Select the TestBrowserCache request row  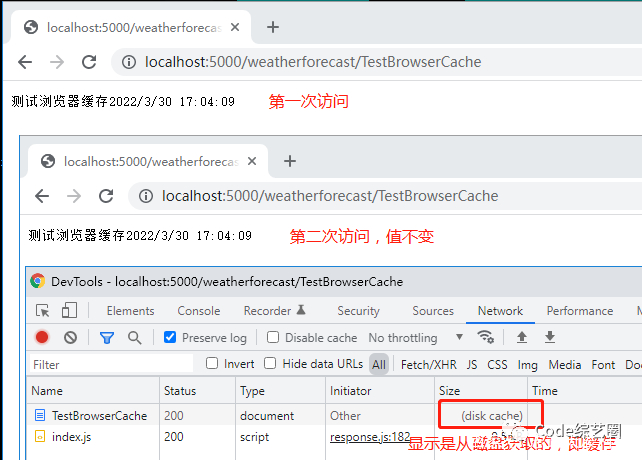click(334, 415)
